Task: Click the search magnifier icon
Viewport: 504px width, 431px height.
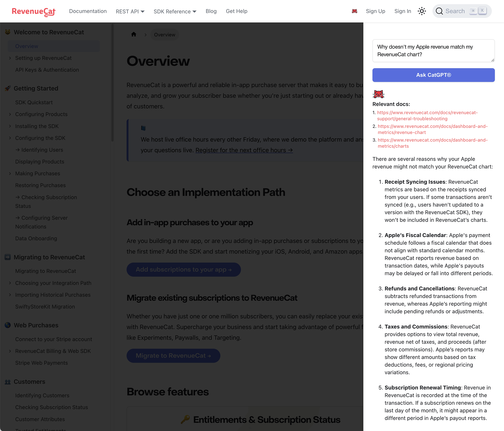Action: tap(439, 11)
